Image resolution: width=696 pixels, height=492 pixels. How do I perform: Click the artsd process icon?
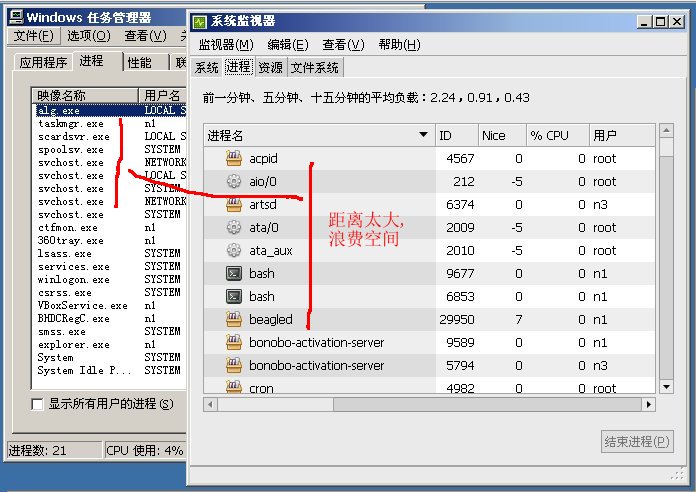point(234,204)
